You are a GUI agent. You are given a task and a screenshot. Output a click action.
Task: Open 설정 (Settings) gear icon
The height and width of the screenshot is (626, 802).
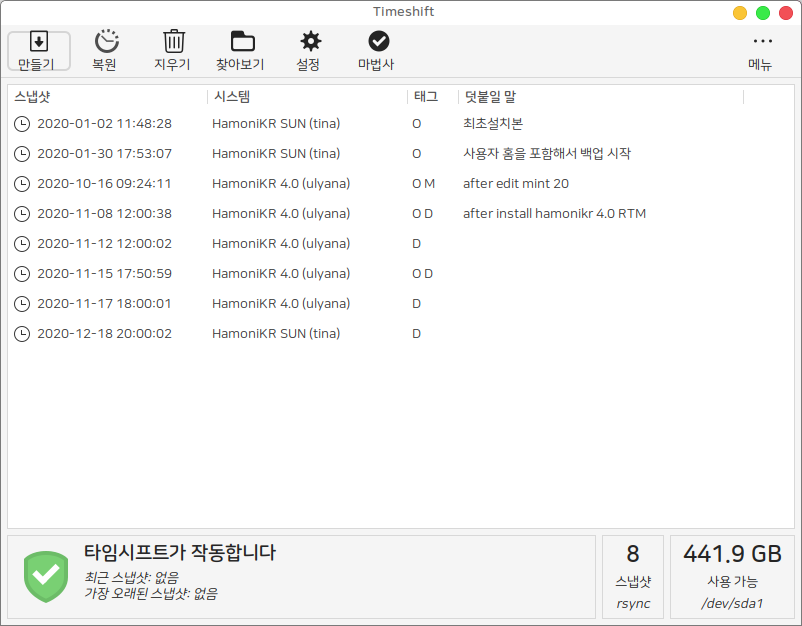tap(310, 42)
